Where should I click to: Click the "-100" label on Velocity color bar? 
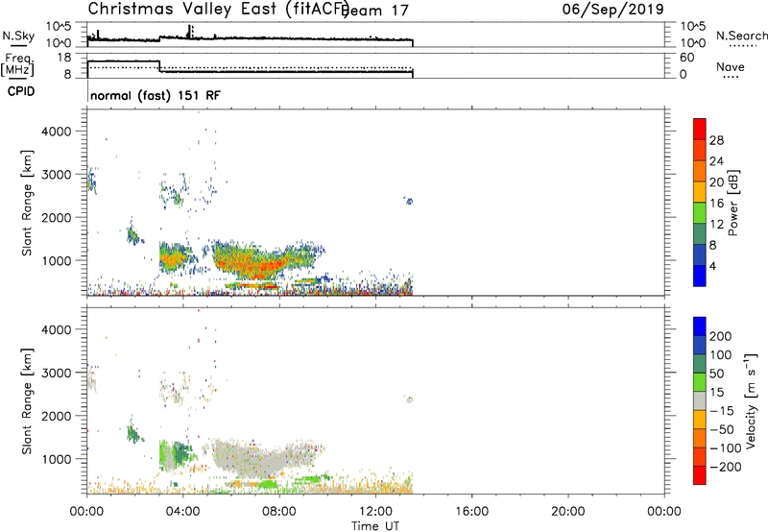(x=726, y=448)
